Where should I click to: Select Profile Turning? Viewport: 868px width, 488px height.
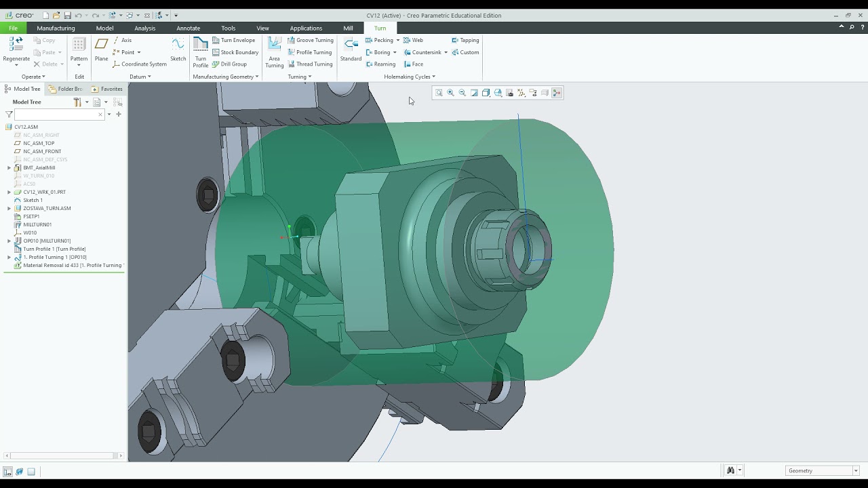[310, 52]
